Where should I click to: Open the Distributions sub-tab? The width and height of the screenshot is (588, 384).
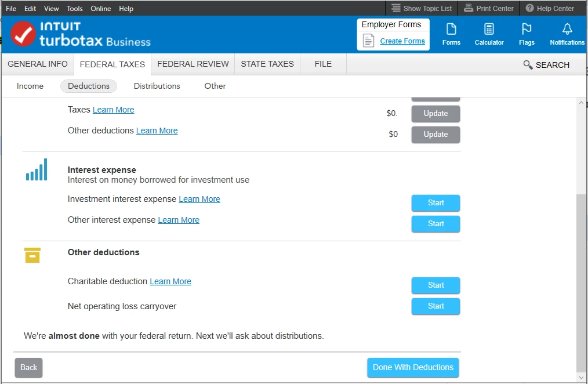tap(157, 86)
